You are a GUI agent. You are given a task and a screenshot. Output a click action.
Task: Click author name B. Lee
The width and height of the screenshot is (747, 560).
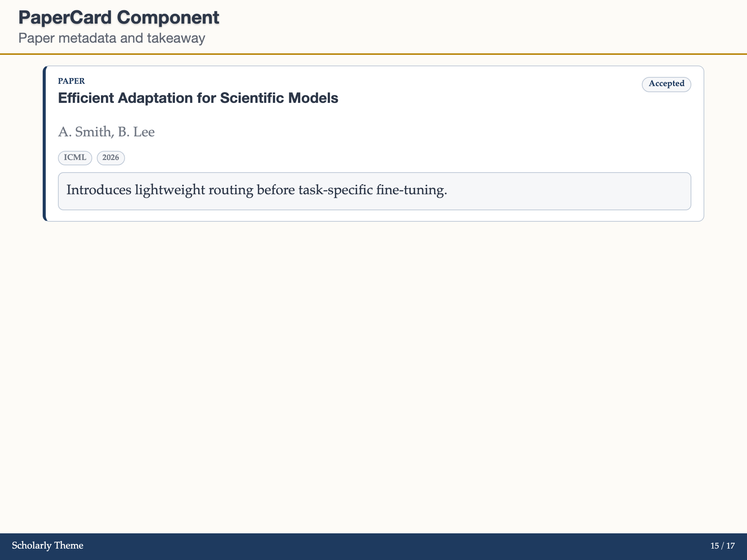click(136, 132)
